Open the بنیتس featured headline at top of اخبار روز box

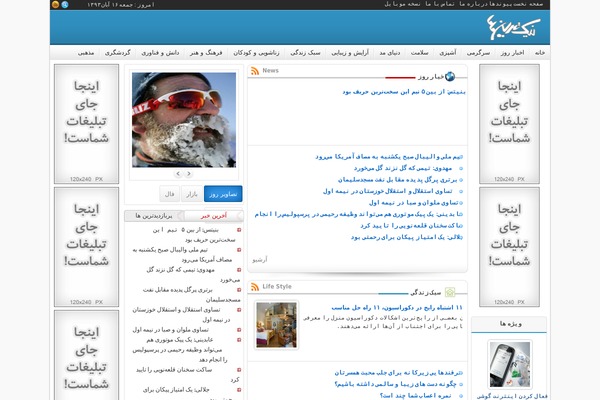coord(404,92)
